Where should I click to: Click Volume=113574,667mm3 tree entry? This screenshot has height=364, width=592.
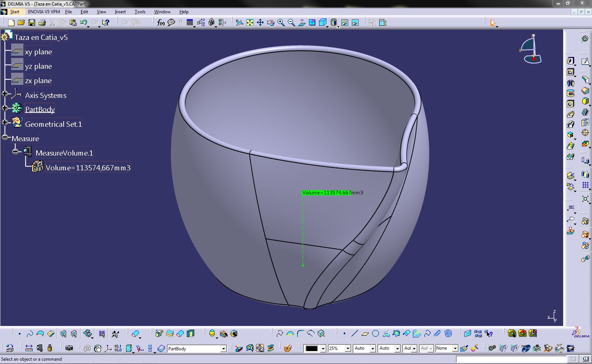(x=88, y=168)
